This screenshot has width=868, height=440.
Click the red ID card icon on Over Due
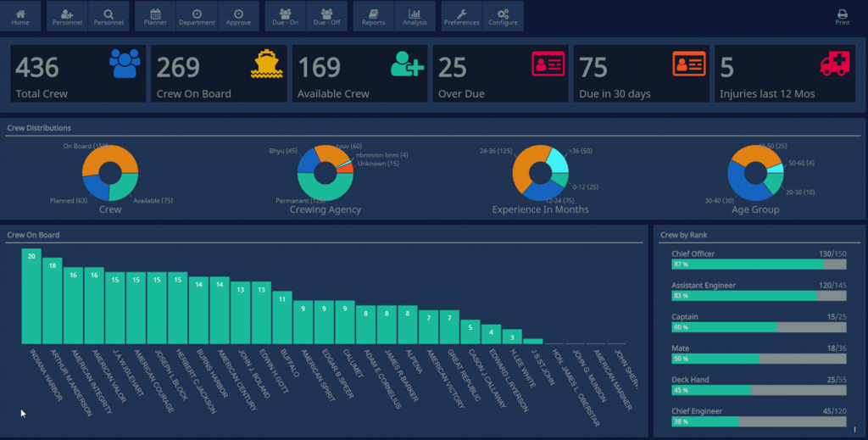548,64
